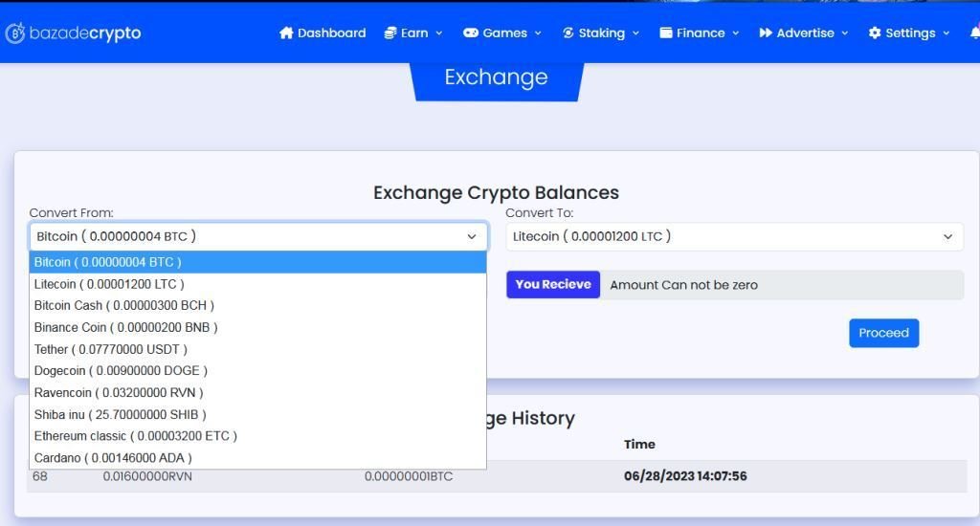Select Bitcoin (0.00000004 BTC) highlighted option
980x526 pixels.
coord(257,262)
